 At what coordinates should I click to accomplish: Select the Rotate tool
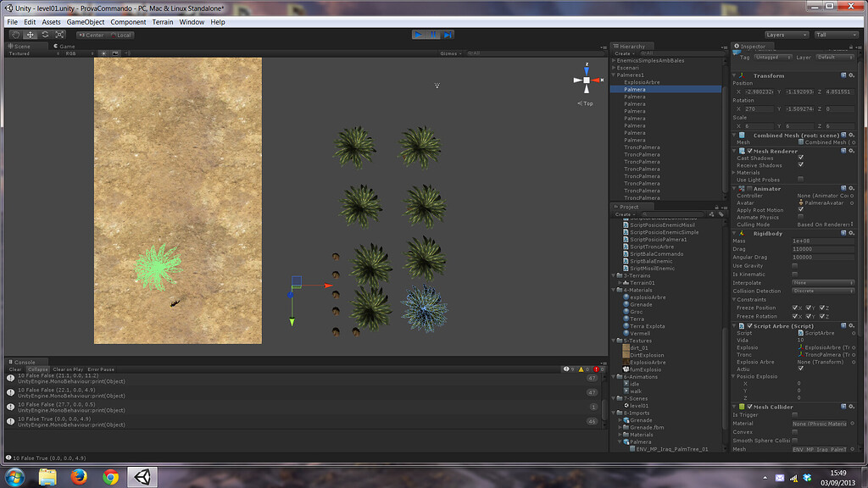tap(45, 35)
